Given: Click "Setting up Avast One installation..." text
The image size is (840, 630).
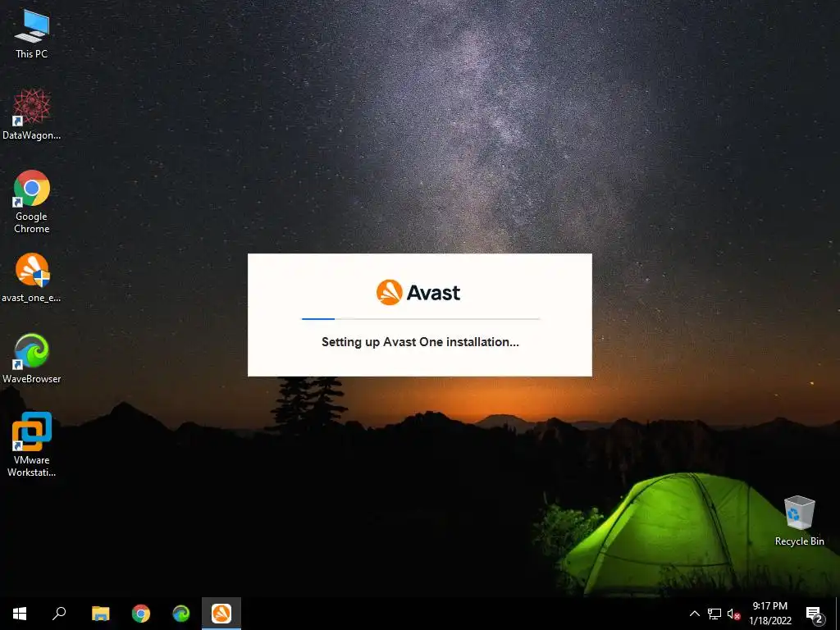Looking at the screenshot, I should 420,342.
